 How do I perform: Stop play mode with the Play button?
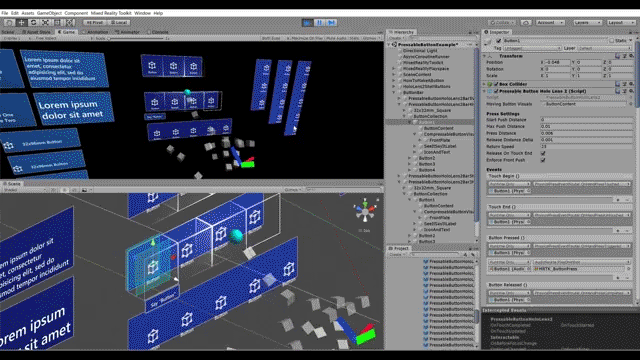(307, 22)
